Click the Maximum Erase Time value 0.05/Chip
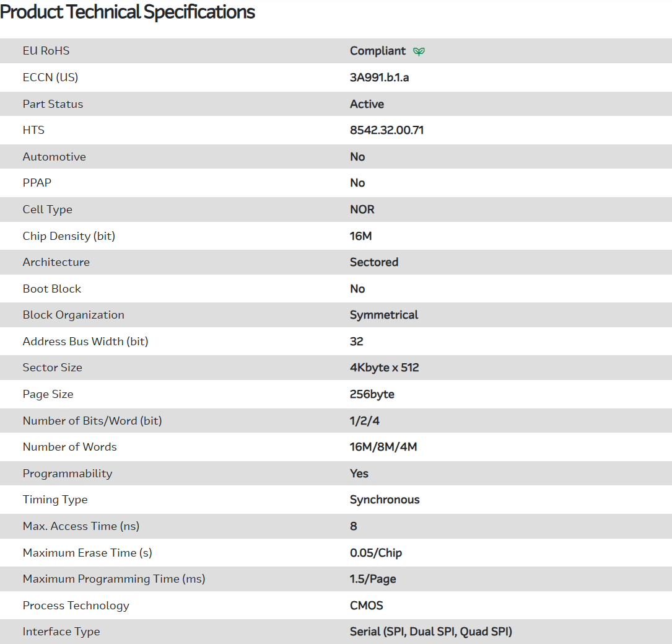 pos(375,553)
